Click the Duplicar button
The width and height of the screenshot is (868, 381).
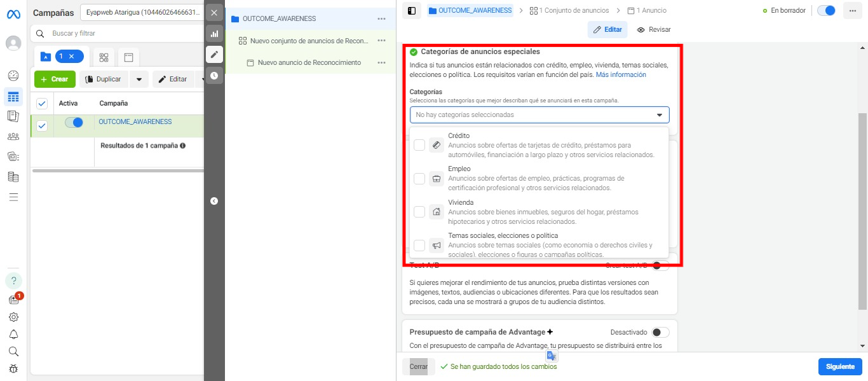[104, 80]
